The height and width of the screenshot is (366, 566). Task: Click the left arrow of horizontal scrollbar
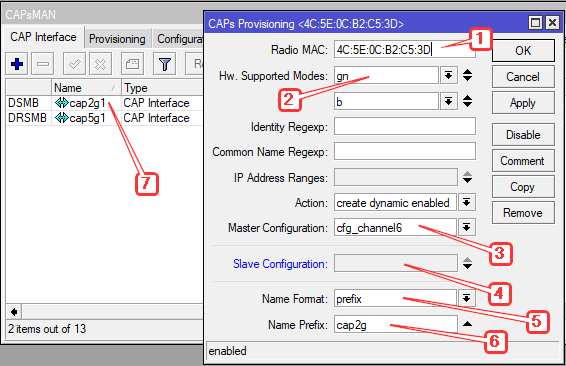(x=14, y=311)
